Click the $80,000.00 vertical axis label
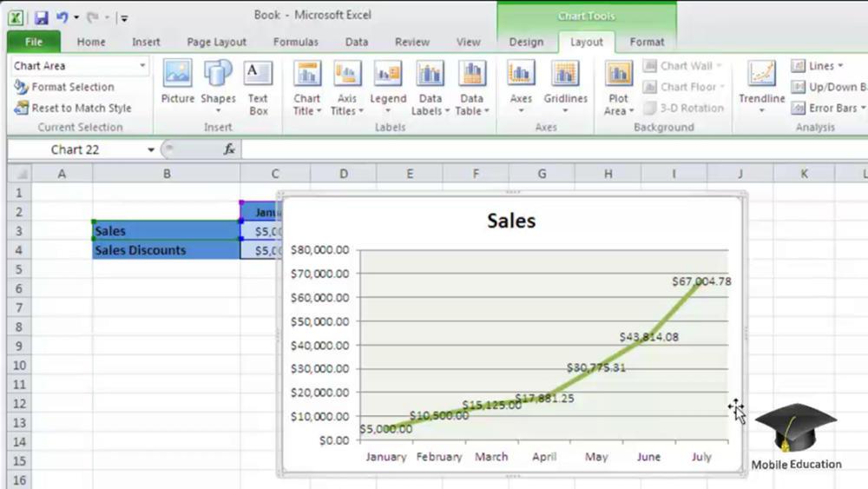Viewport: 868px width, 489px height. [320, 250]
